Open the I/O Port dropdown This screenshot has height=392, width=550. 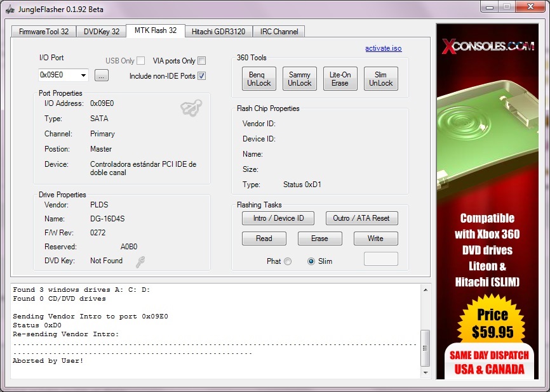[x=83, y=75]
